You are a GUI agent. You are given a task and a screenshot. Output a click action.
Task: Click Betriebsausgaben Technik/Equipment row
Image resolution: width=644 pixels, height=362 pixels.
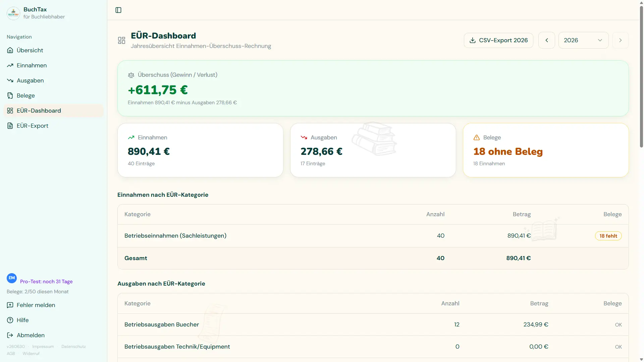373,347
